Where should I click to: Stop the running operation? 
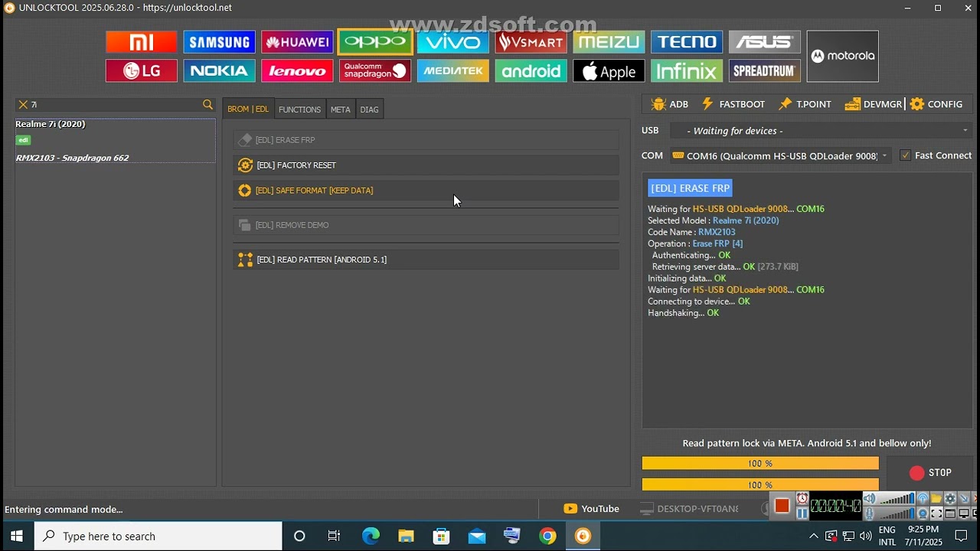click(x=930, y=473)
